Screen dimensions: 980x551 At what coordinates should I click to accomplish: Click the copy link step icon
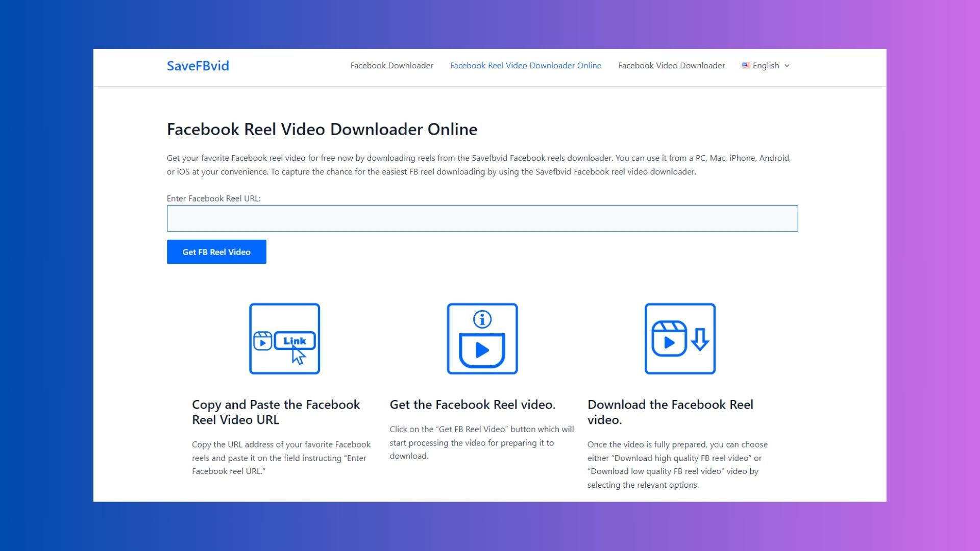click(x=284, y=339)
